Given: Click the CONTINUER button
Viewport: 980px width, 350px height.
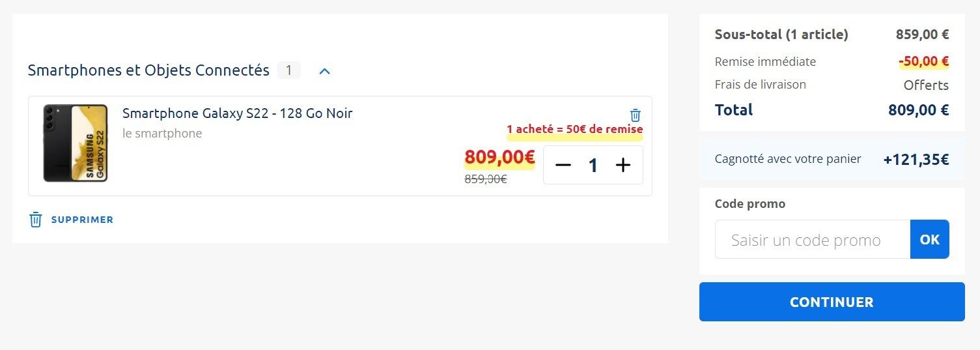Looking at the screenshot, I should [x=832, y=302].
